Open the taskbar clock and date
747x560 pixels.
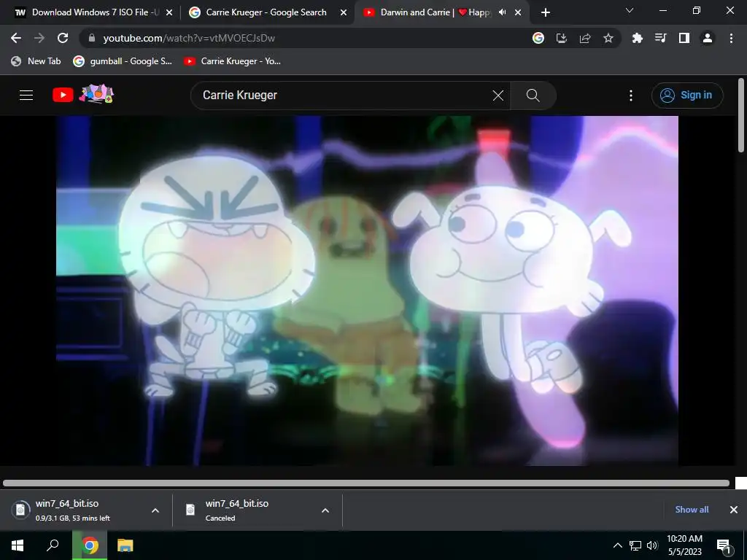(x=684, y=545)
